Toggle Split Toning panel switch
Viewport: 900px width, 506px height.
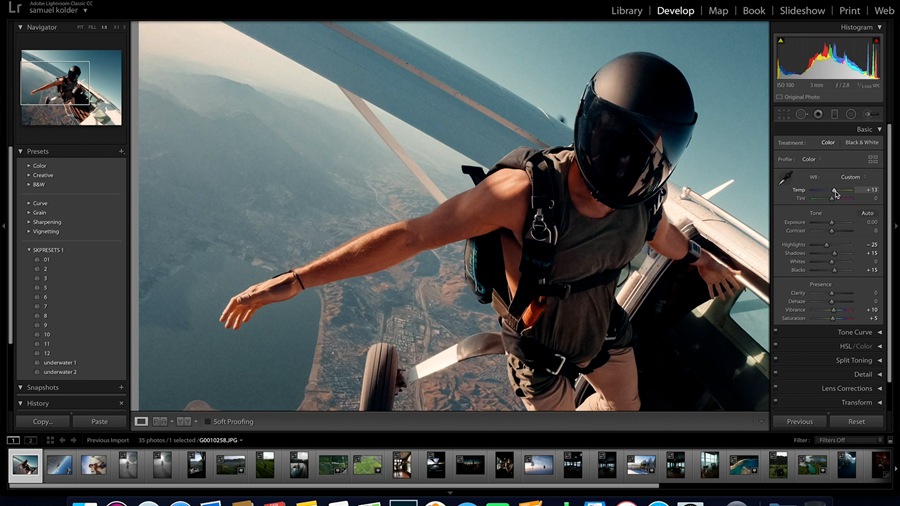775,359
